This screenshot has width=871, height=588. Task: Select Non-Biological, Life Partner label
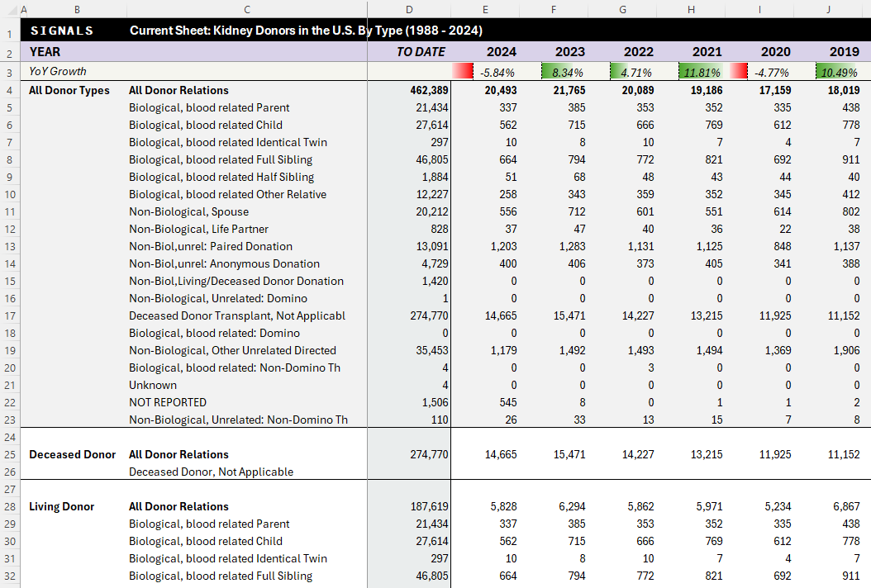(x=199, y=229)
